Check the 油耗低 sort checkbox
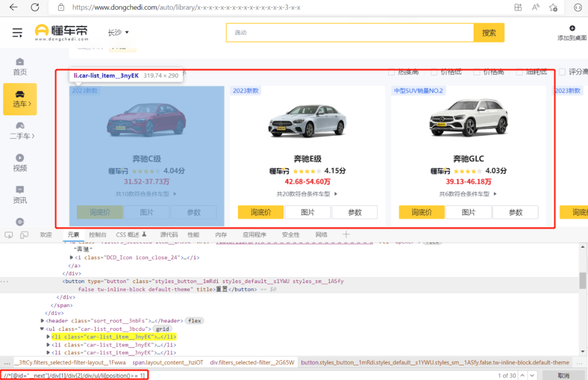Viewport: 588px width, 380px height. click(519, 72)
